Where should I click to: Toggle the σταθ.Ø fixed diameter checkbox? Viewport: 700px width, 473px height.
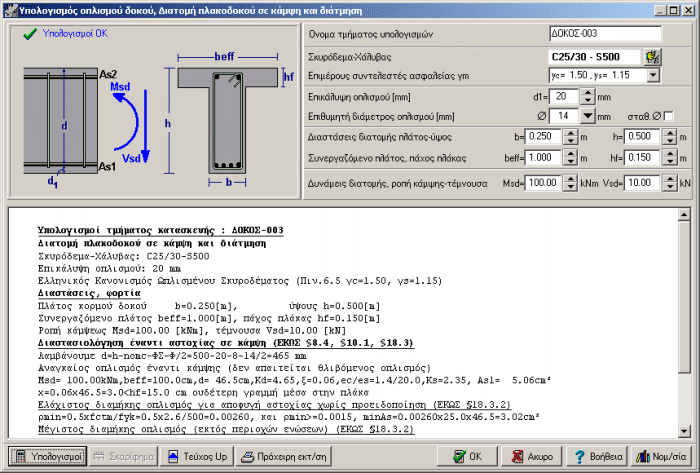pos(669,116)
